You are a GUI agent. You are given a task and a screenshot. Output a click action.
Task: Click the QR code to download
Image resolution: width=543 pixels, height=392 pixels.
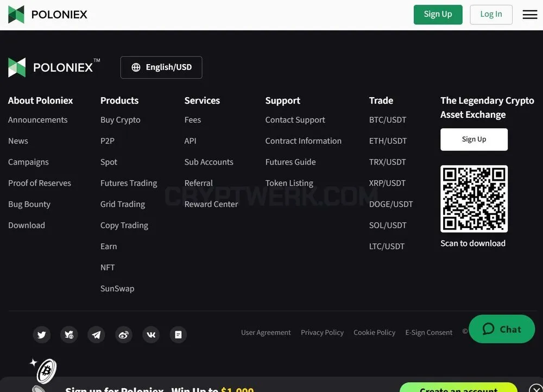(473, 199)
